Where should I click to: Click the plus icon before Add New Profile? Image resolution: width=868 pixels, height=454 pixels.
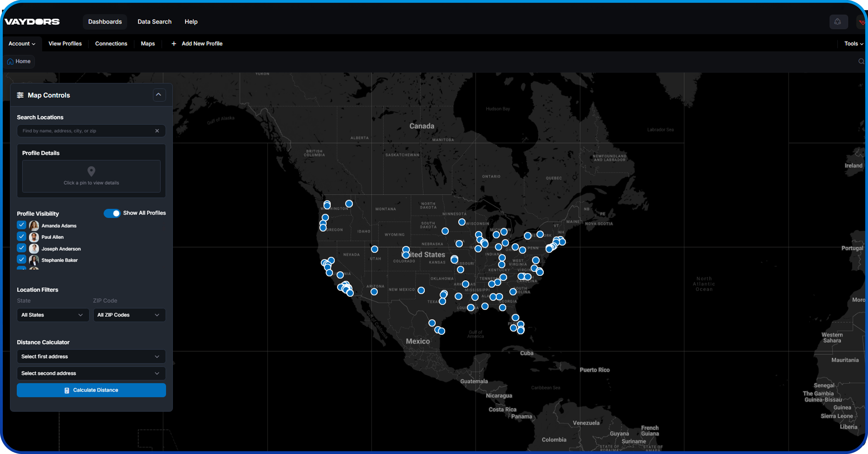coord(174,44)
